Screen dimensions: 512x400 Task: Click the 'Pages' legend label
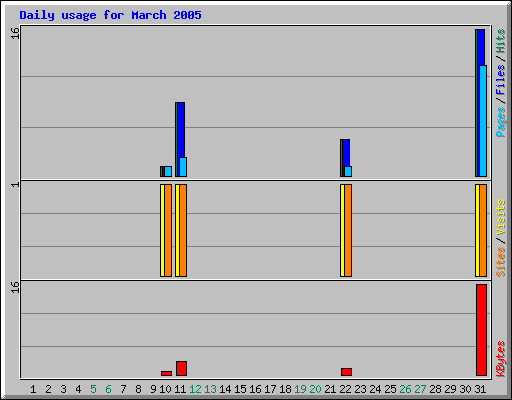[500, 122]
